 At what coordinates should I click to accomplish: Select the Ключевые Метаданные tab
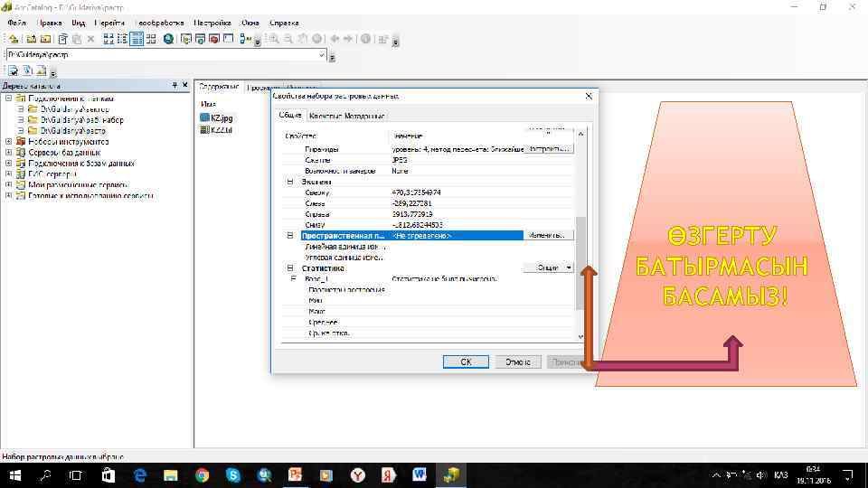pos(346,116)
